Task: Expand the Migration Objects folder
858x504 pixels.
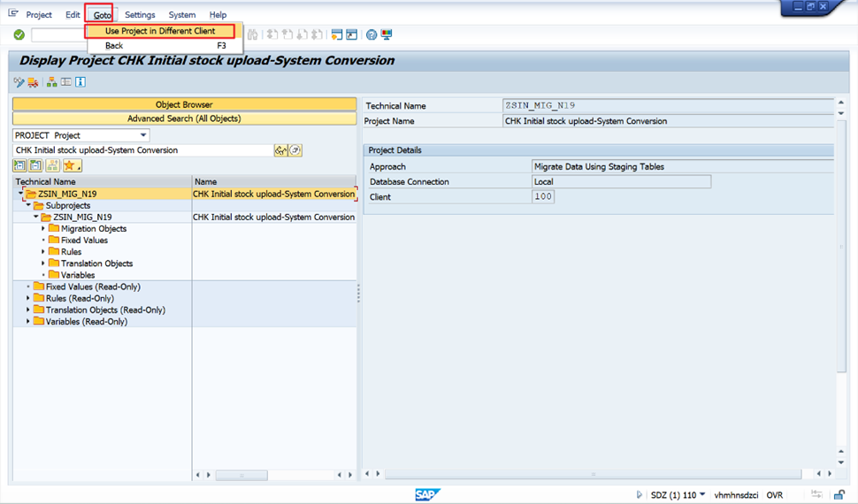Action: (x=43, y=229)
